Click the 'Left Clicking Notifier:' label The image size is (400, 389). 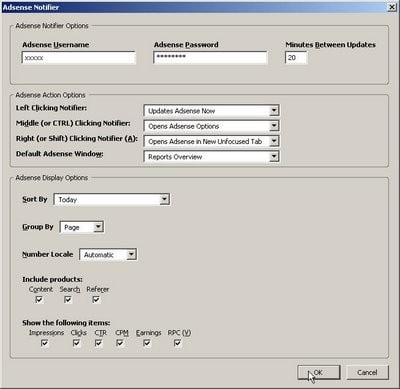point(51,108)
